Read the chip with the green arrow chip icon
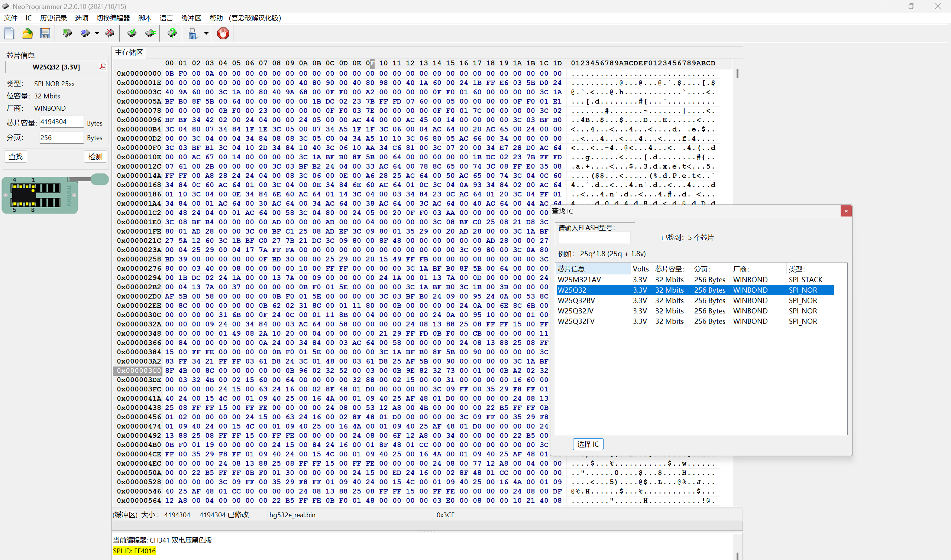The image size is (951, 560). tap(67, 33)
